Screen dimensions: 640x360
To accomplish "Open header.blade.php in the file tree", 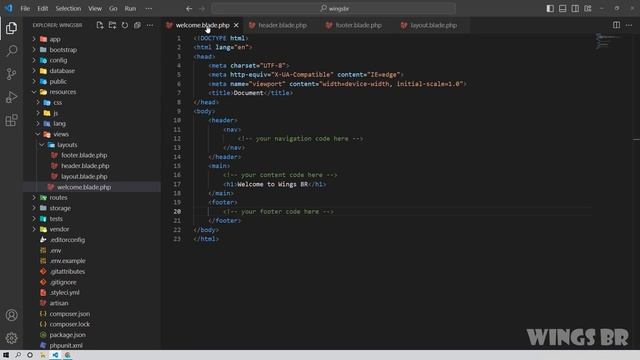I will pyautogui.click(x=85, y=166).
